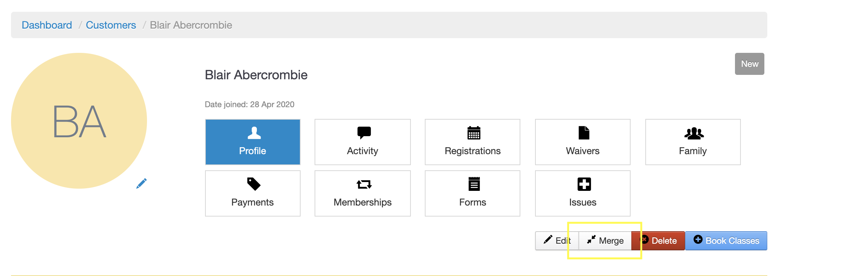
Task: Open the Customers breadcrumb link
Action: 111,25
